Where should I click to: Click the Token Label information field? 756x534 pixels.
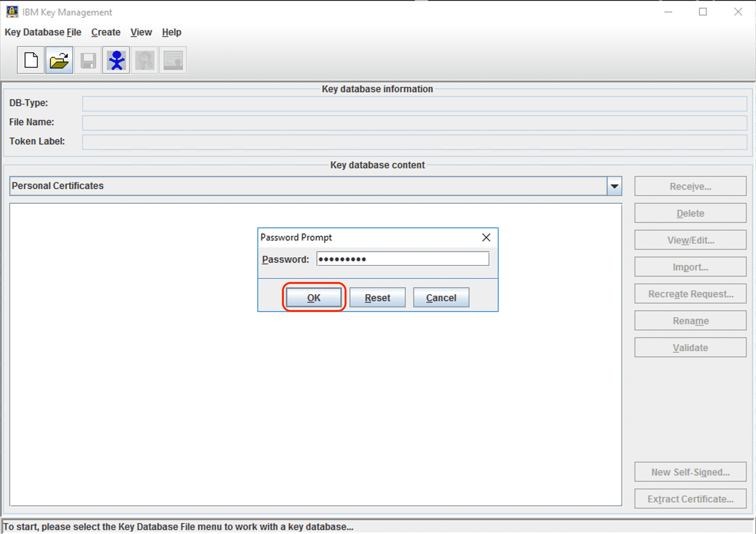414,142
